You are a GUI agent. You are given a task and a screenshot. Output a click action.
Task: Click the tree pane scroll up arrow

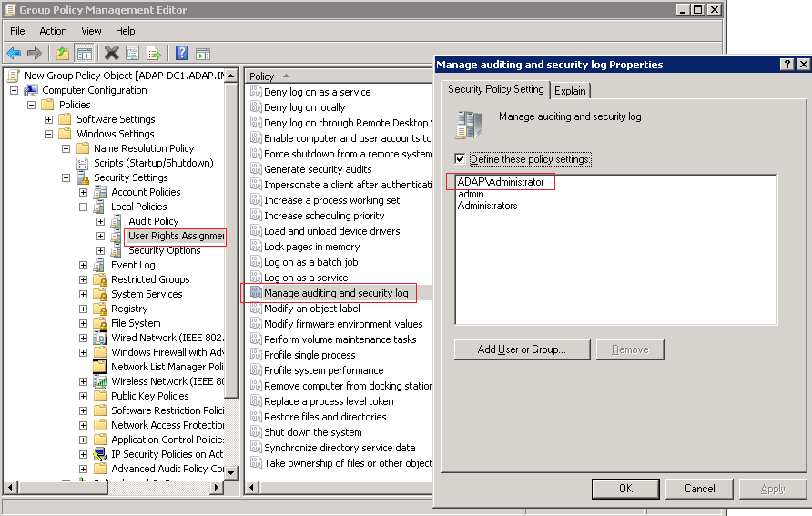click(231, 76)
